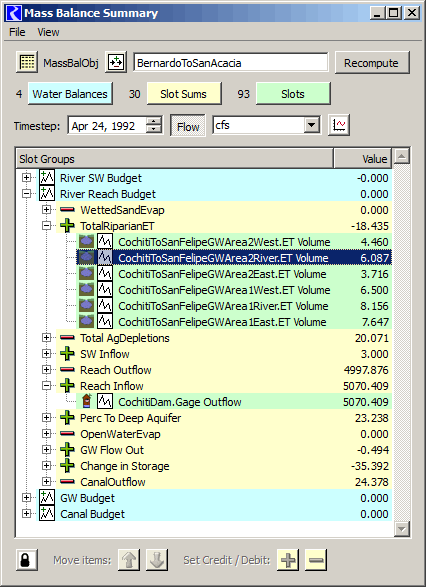
Task: Set debit with the minus button
Action: pyautogui.click(x=316, y=560)
